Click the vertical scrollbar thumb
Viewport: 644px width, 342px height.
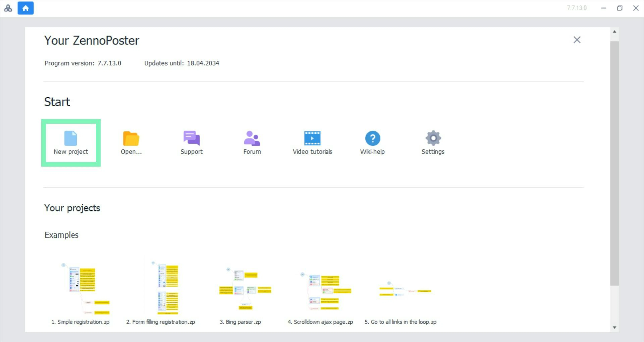tap(614, 163)
